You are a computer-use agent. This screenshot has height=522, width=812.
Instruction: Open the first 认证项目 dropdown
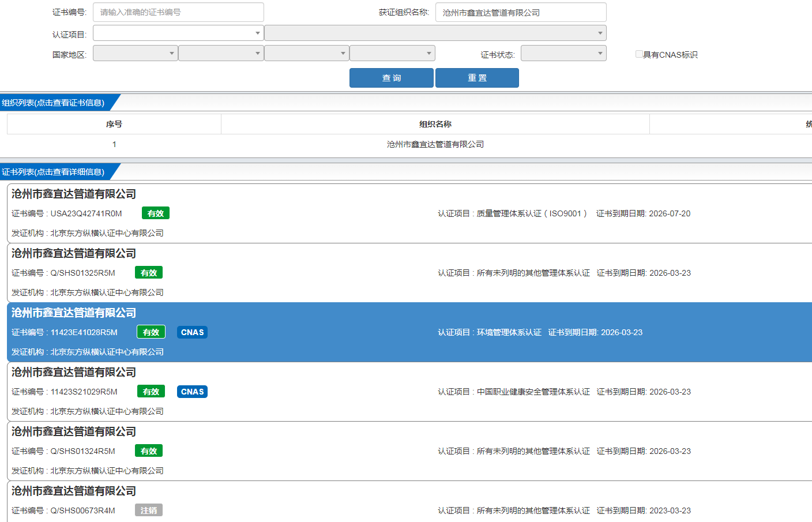coord(178,33)
